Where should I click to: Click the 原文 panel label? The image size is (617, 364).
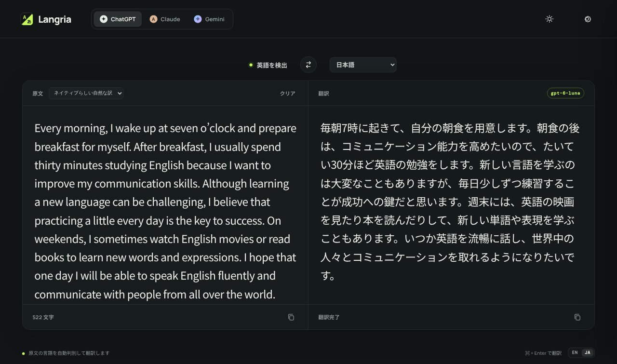coord(38,94)
